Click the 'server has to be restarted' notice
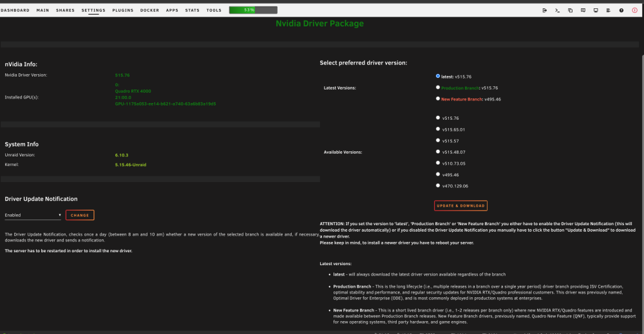The width and height of the screenshot is (644, 334). (x=69, y=251)
